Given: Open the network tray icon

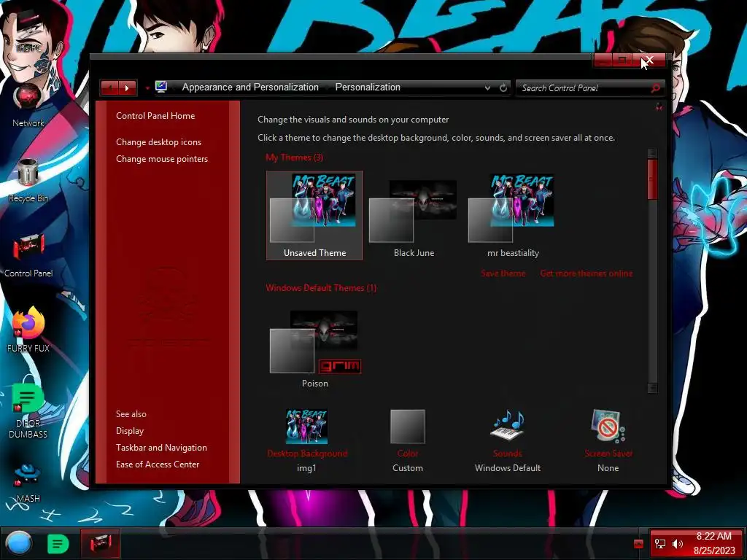Looking at the screenshot, I should coord(660,544).
